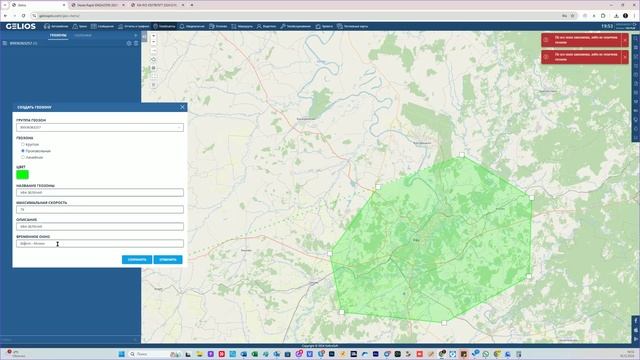Screen dimensions: 640x360
Task: Click the list icon beside group name
Action: pyautogui.click(x=5, y=43)
